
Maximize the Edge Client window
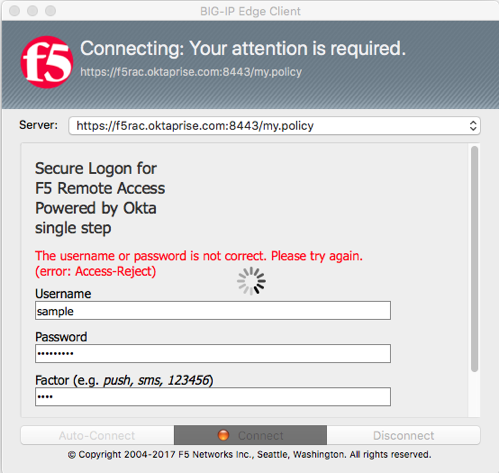[51, 11]
